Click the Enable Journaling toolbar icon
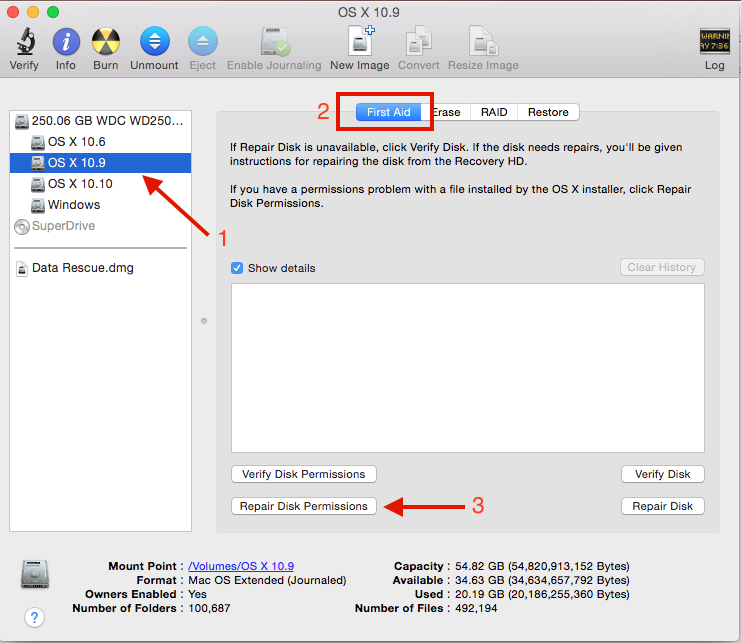 (275, 42)
